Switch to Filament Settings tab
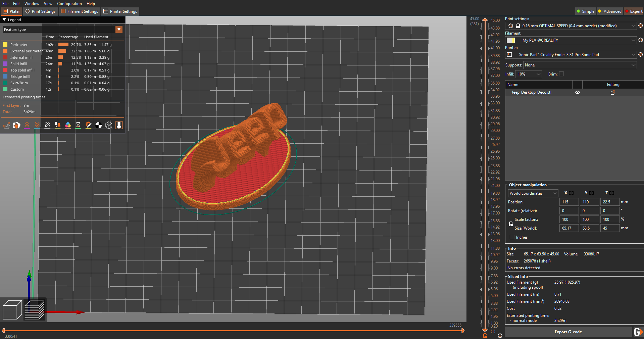 80,11
